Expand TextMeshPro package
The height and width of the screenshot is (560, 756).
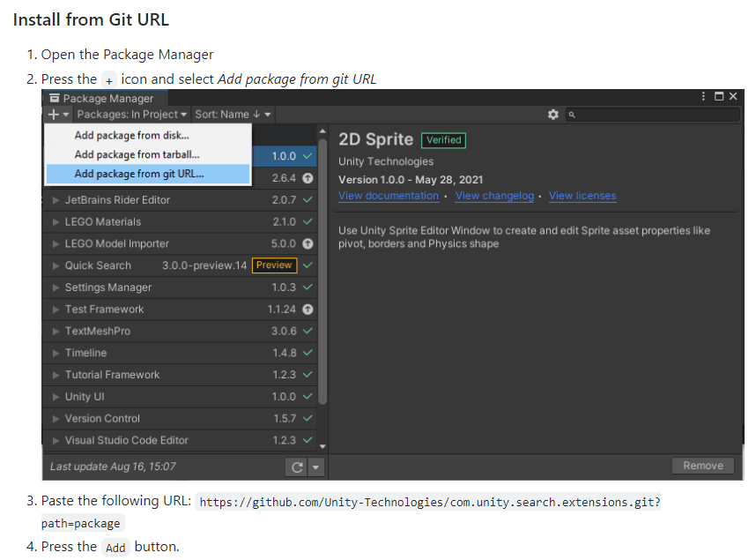56,332
